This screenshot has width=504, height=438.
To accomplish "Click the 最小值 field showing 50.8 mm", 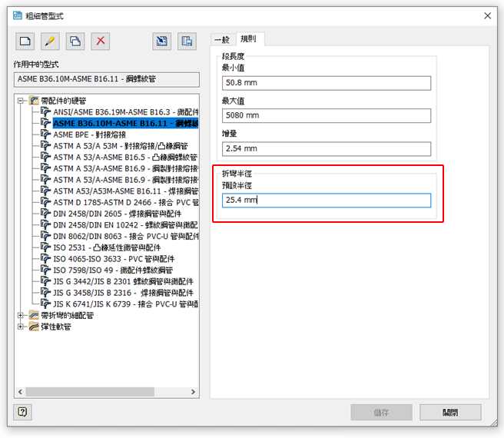I will point(327,83).
